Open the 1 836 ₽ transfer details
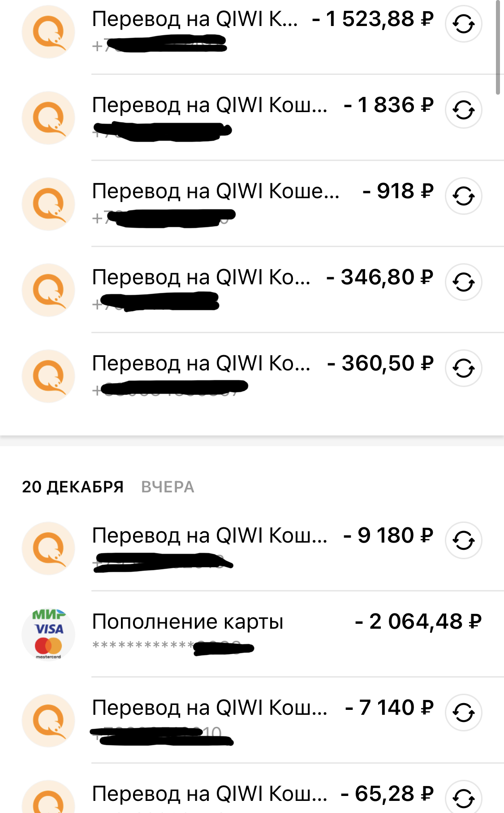 tap(209, 105)
